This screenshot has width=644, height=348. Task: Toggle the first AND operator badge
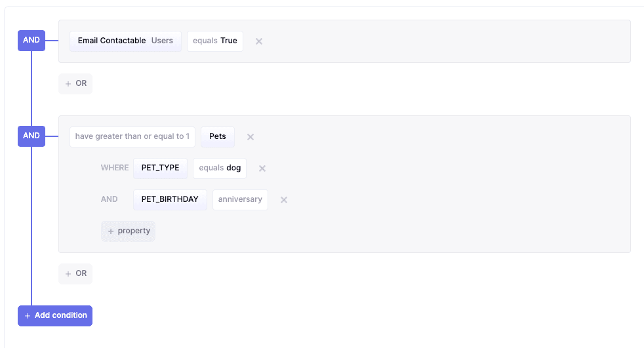pyautogui.click(x=31, y=40)
